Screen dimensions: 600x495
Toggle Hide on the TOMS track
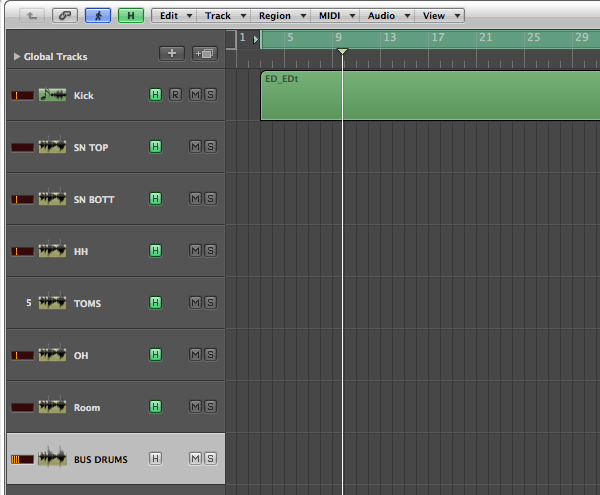(155, 303)
